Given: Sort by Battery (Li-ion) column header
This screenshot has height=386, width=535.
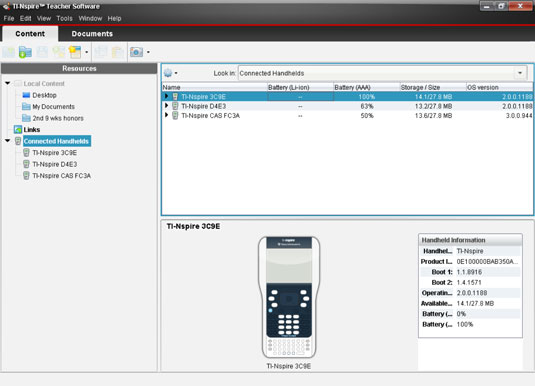Looking at the screenshot, I should click(300, 87).
